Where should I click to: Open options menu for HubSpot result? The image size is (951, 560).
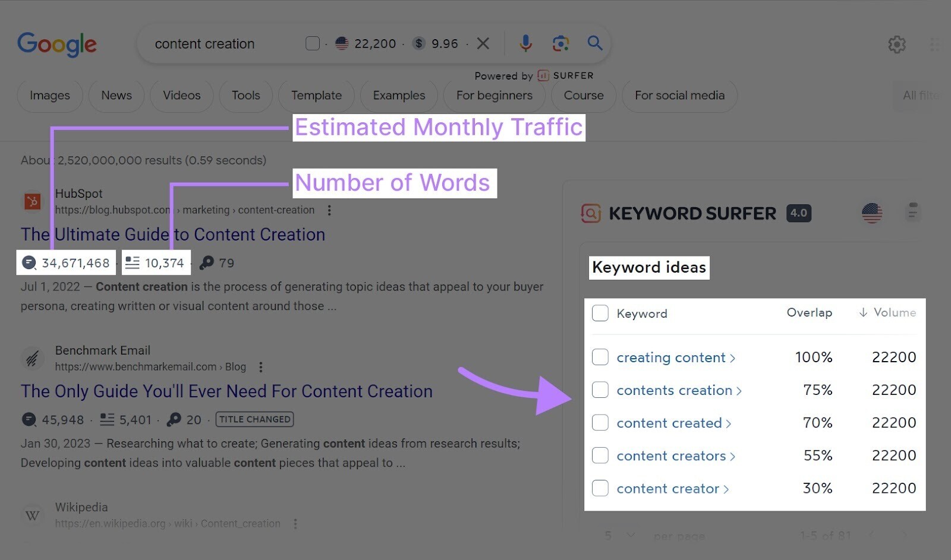coord(329,210)
